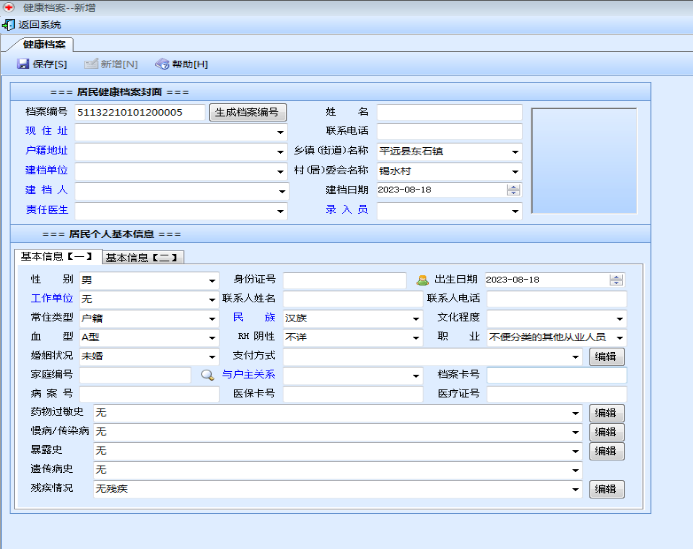Click the New [N] toolbar icon
This screenshot has width=693, height=550.
click(92, 64)
